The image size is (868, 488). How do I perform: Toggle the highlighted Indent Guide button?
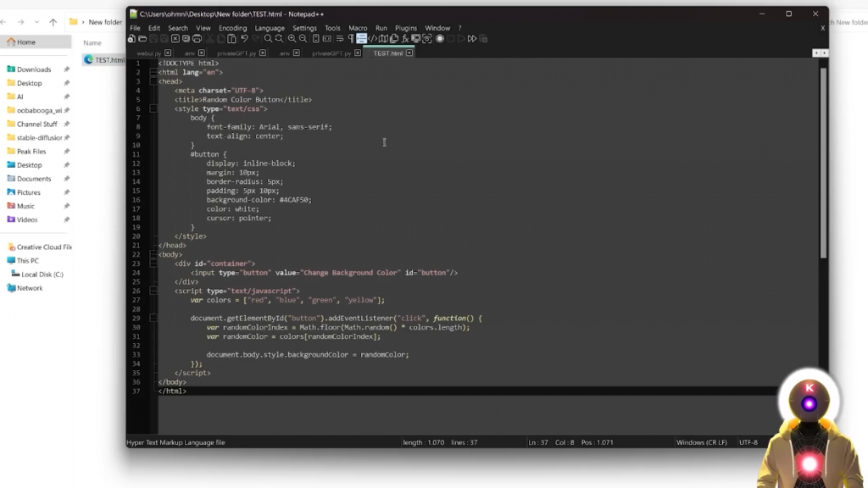click(361, 39)
